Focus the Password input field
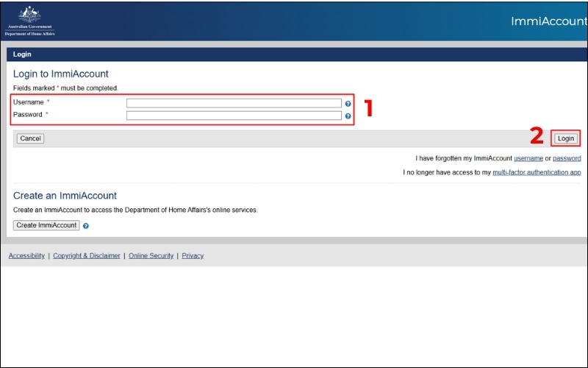This screenshot has width=588, height=368. point(234,116)
